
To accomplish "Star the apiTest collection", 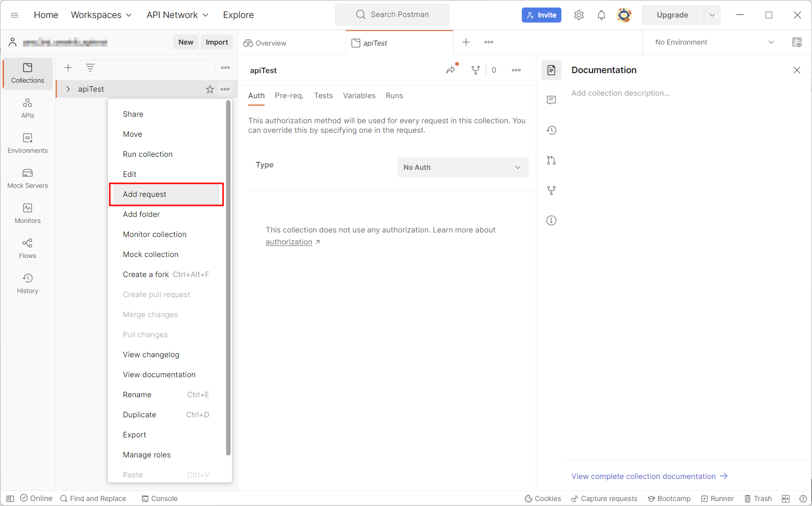I will click(210, 89).
